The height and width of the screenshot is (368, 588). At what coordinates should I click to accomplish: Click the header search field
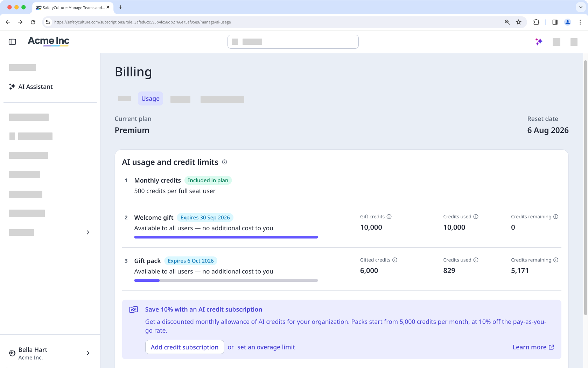click(293, 42)
